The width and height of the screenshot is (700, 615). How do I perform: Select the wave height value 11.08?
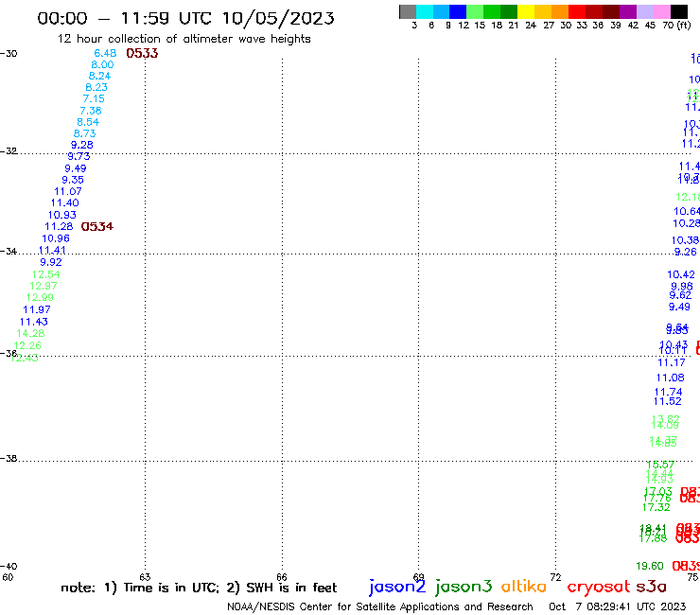[670, 378]
